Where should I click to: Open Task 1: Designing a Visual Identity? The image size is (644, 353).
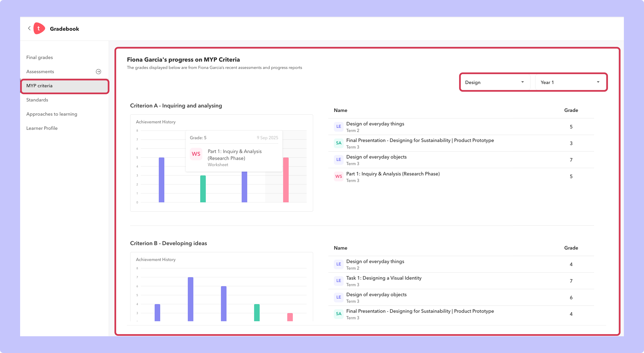tap(384, 278)
